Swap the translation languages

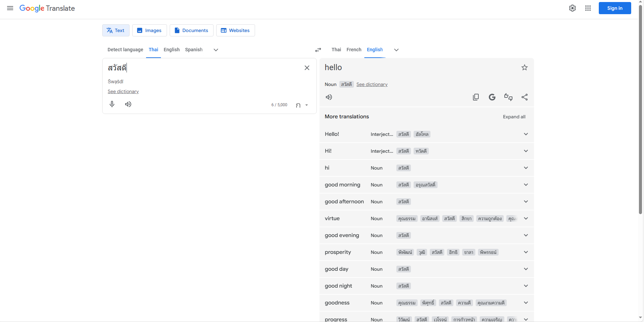pos(318,50)
